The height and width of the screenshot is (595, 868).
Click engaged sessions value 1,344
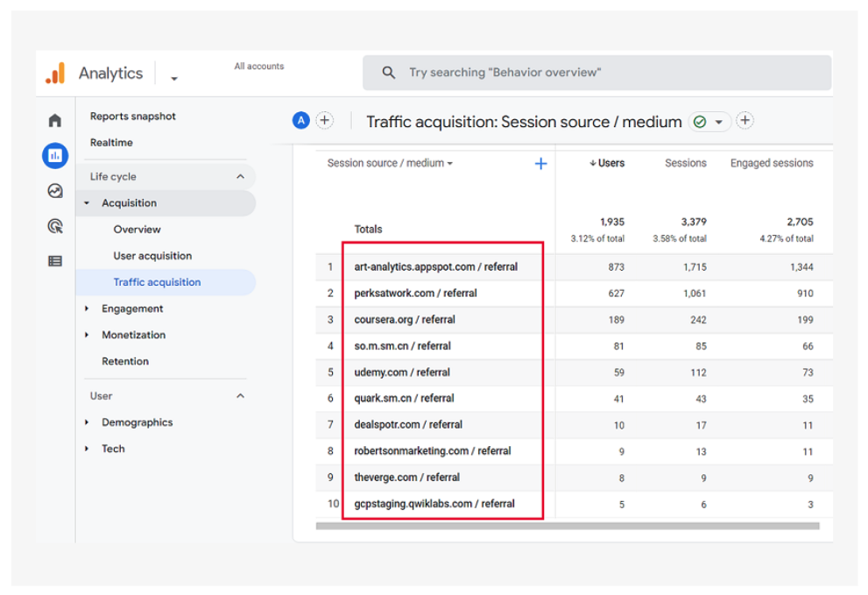click(x=801, y=267)
